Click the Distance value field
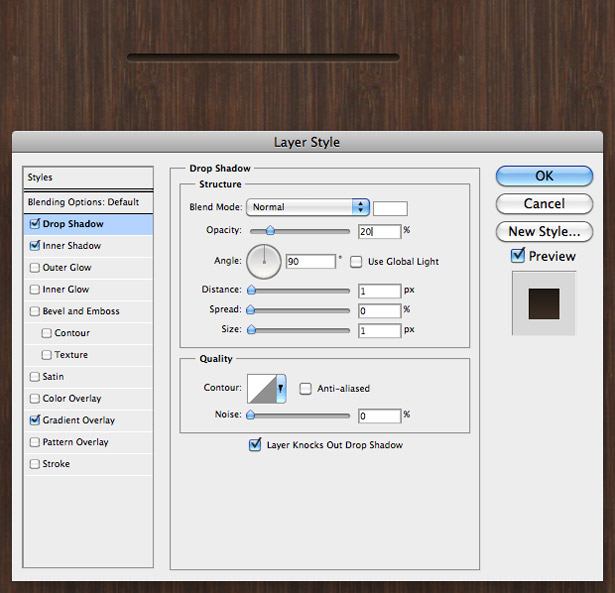The image size is (615, 593). pos(380,291)
